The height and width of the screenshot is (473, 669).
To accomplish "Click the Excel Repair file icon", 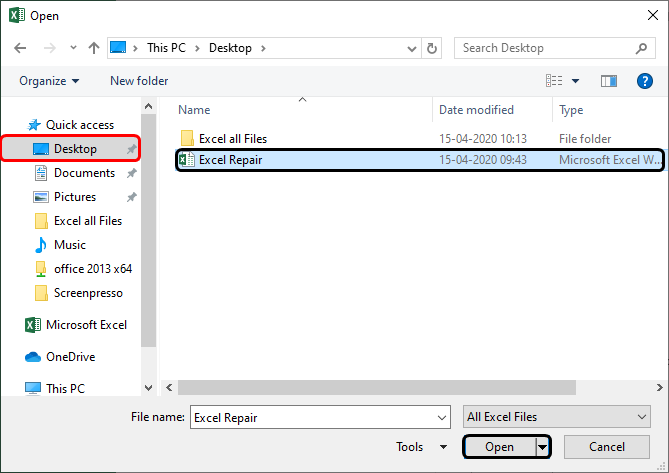I will pos(186,160).
